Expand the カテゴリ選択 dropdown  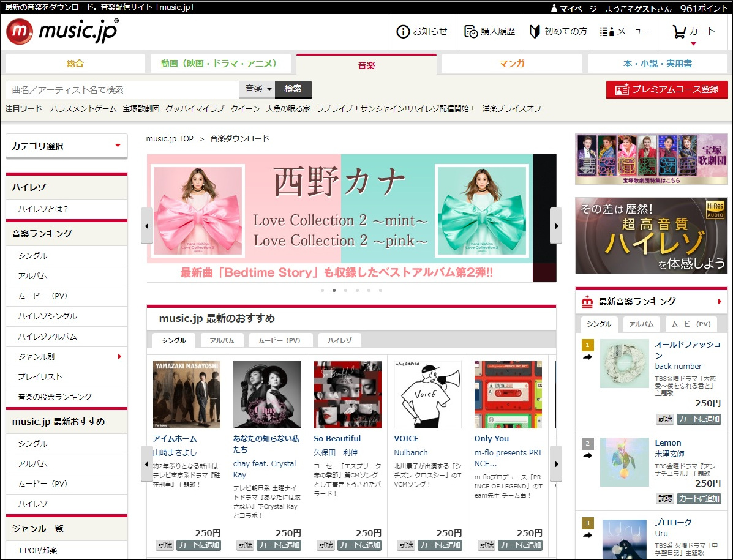pyautogui.click(x=66, y=146)
